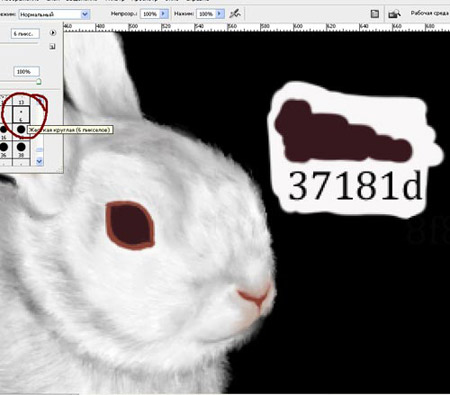Click the hardness slider handle
The height and width of the screenshot is (395, 450).
tap(39, 81)
